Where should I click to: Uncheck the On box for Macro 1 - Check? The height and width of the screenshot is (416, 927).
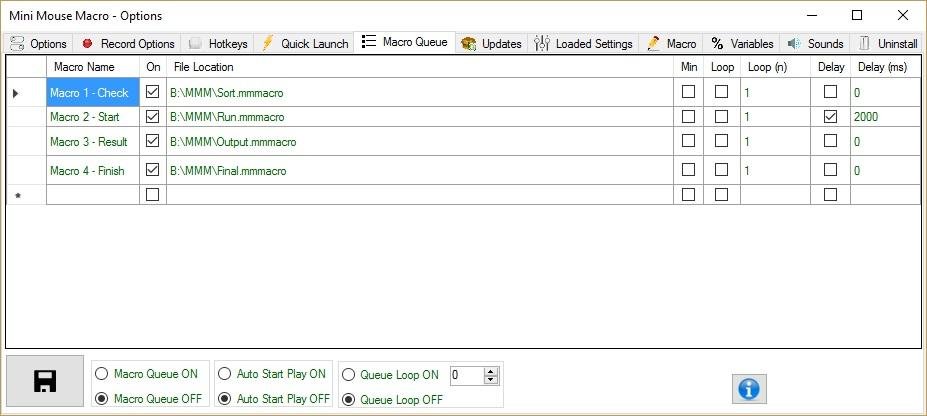(153, 92)
